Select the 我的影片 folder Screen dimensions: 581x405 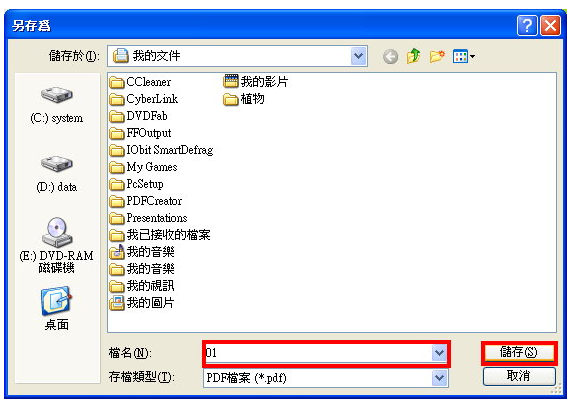[x=256, y=82]
